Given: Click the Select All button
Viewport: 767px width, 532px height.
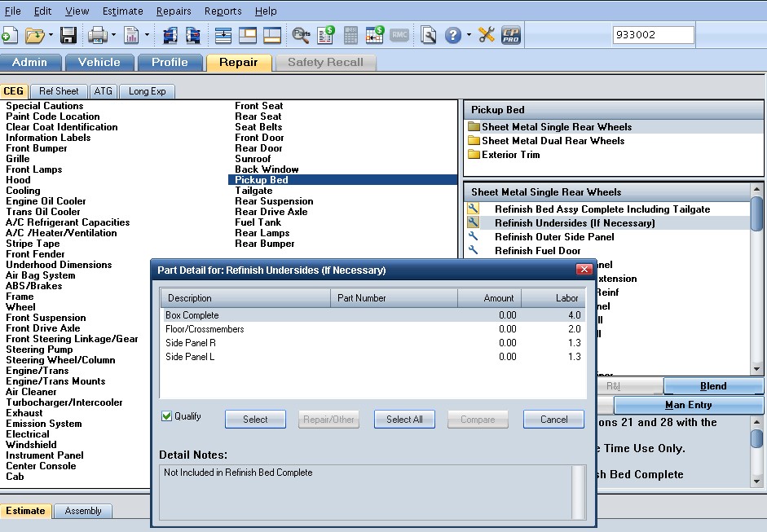Looking at the screenshot, I should (x=404, y=420).
